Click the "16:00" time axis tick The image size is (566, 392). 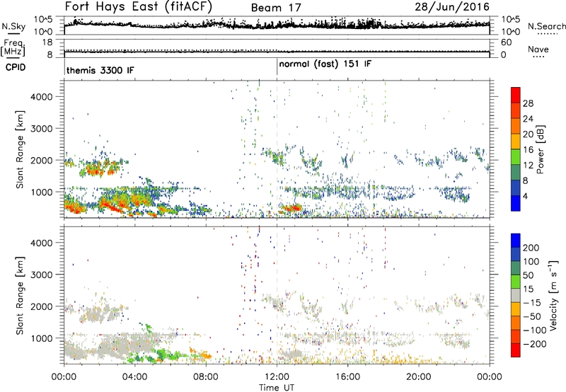347,377
